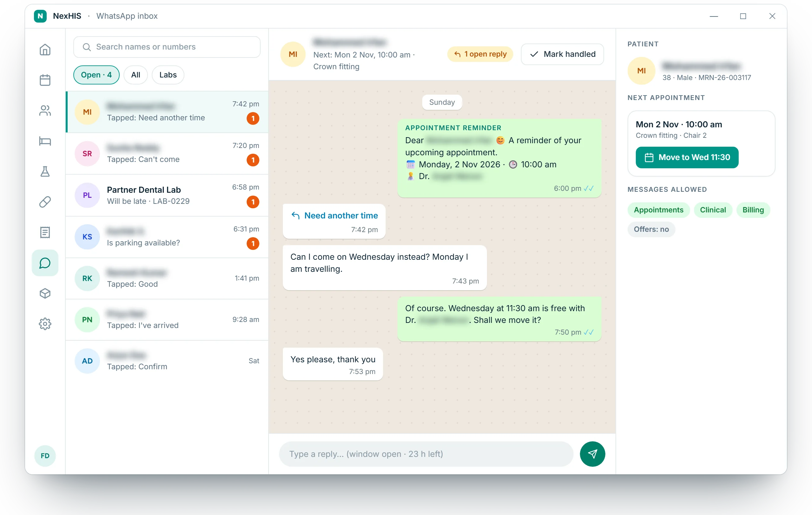
Task: Select the chat messages icon in sidebar
Action: (45, 263)
